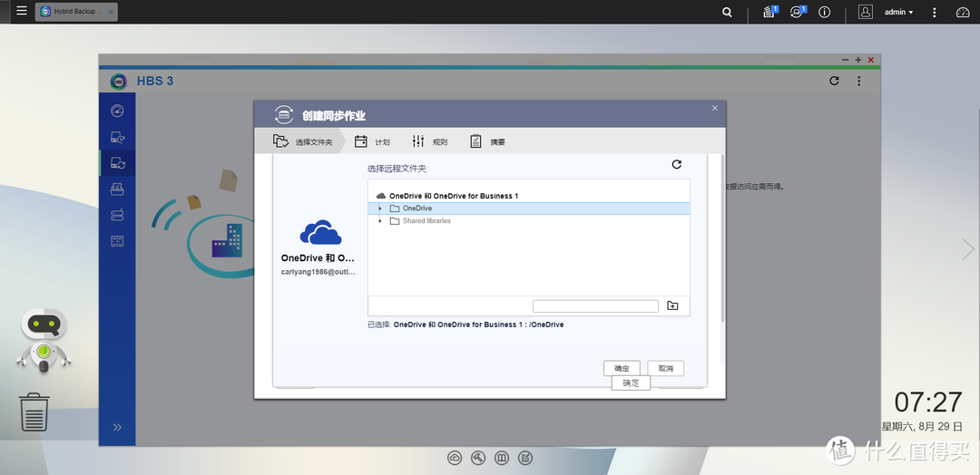Open the desktop recycle bin icon
This screenshot has height=475, width=980.
(x=34, y=412)
